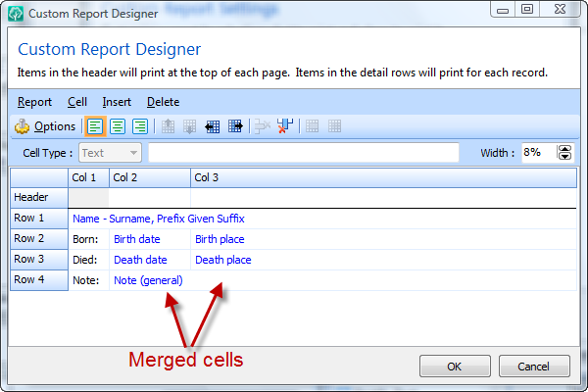
Task: Increase width with the up stepper arrow
Action: 564,149
